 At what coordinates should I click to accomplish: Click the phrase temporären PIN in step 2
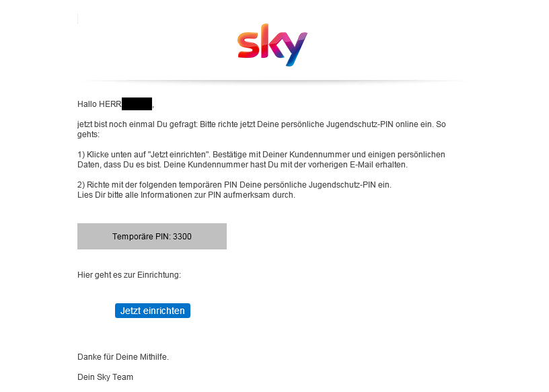208,185
